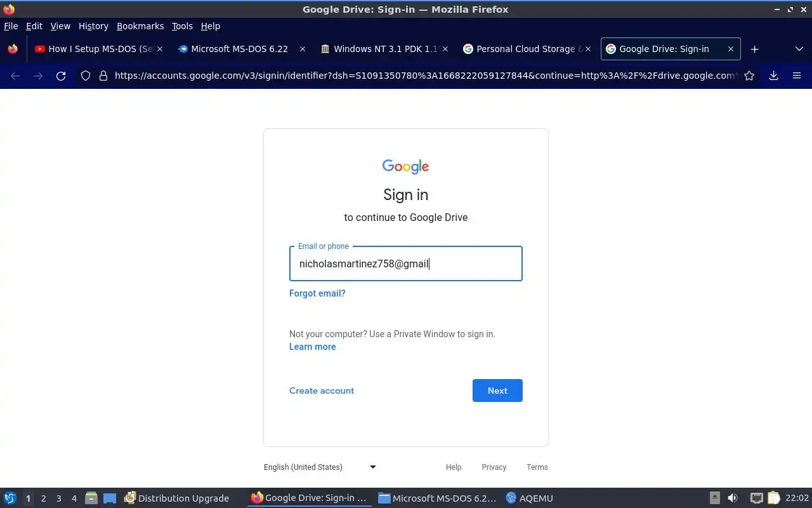Open the Downloads panel icon

(x=773, y=76)
